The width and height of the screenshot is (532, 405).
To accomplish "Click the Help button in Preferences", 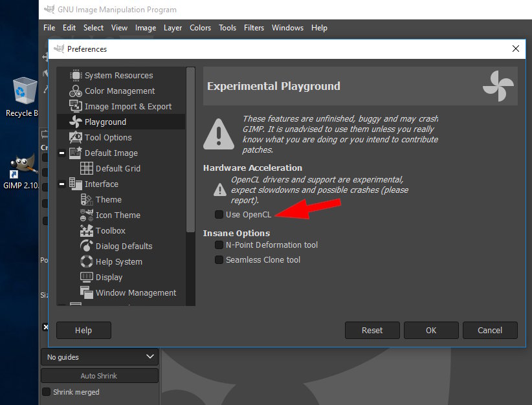I will coord(83,331).
